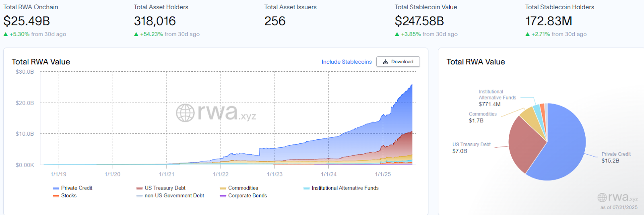Click the Download button
The width and height of the screenshot is (644, 215).
[398, 62]
